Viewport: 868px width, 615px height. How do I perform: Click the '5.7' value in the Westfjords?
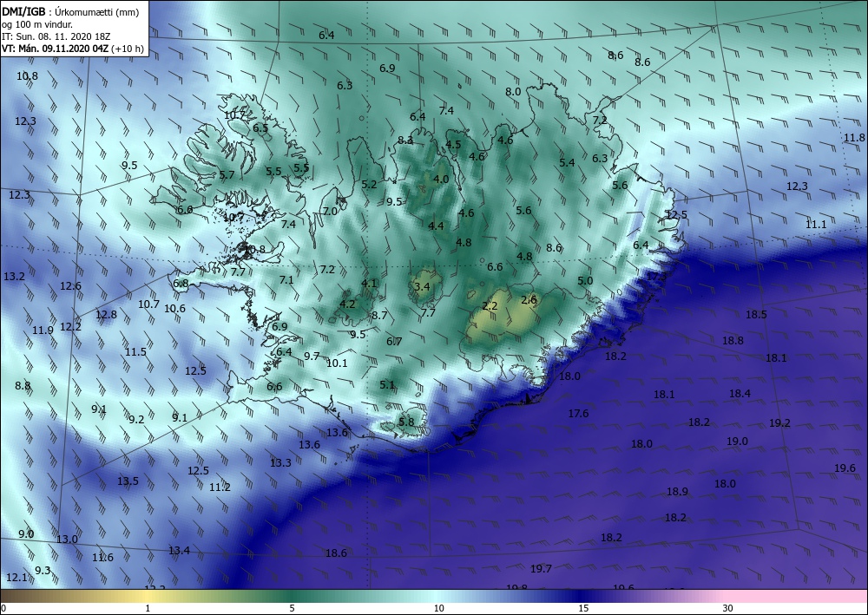tap(227, 175)
